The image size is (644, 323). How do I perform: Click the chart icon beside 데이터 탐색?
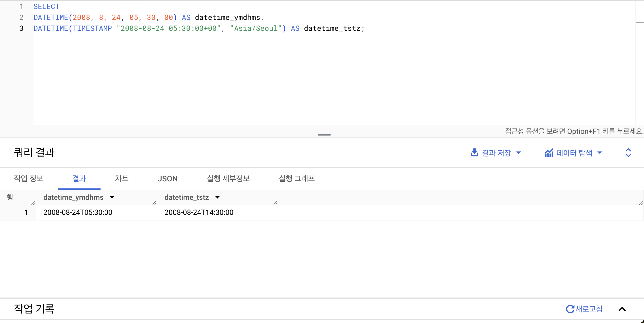tap(549, 153)
